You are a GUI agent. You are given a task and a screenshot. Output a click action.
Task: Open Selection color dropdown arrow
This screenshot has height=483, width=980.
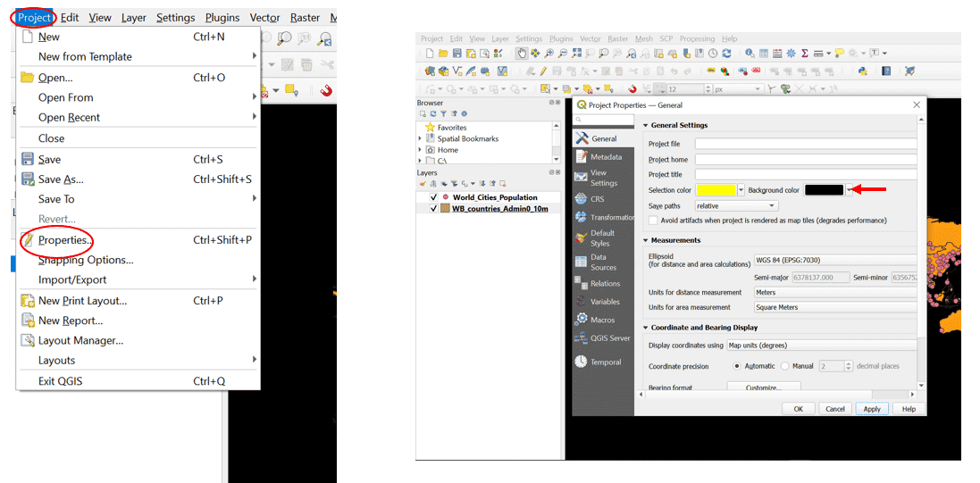tap(741, 190)
